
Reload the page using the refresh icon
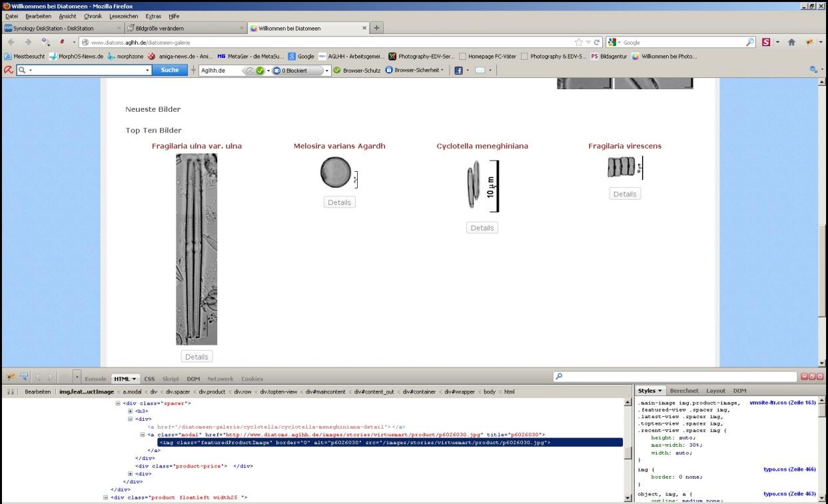click(597, 42)
